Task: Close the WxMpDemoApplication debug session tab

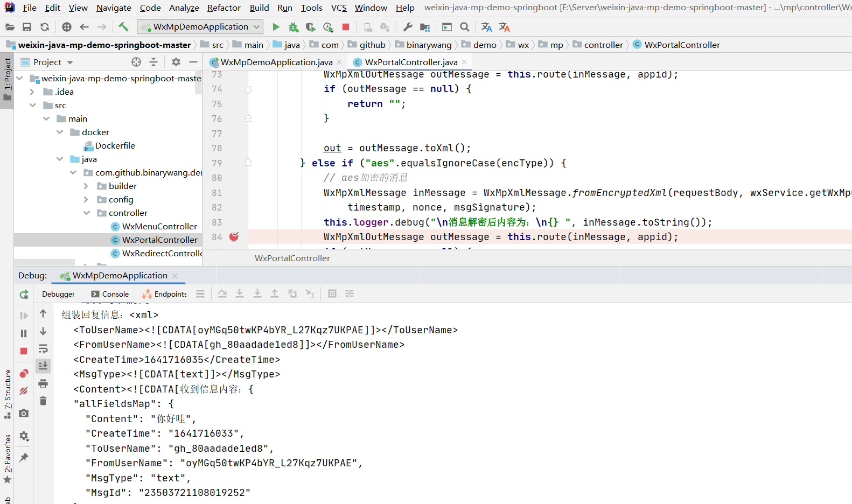Action: [175, 275]
